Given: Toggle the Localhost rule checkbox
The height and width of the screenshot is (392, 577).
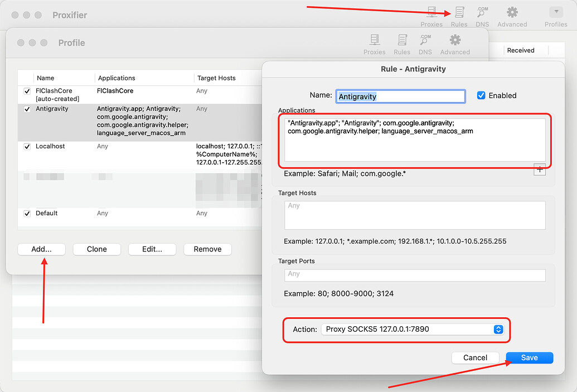Looking at the screenshot, I should pyautogui.click(x=27, y=147).
